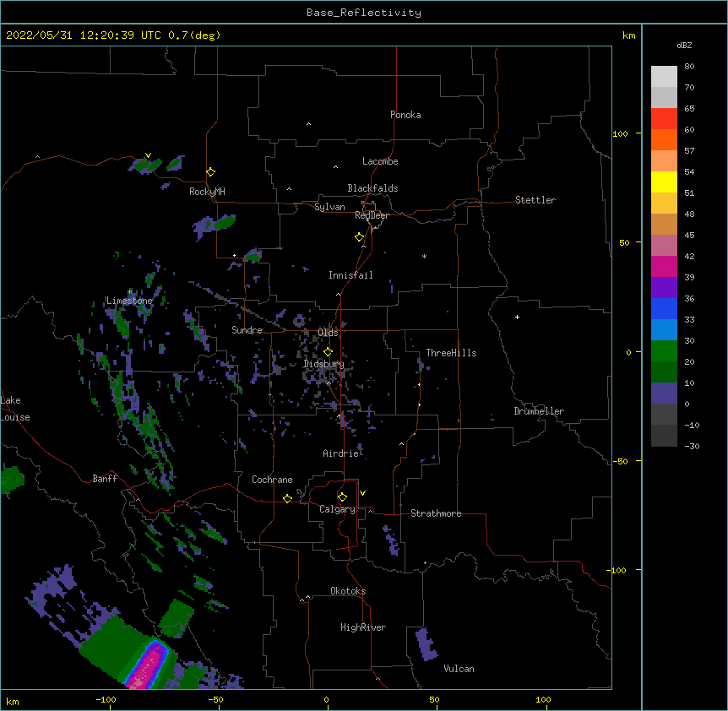Click the purple echo patch above Vulcan
Viewport: 728px width, 711px height.
(x=426, y=644)
